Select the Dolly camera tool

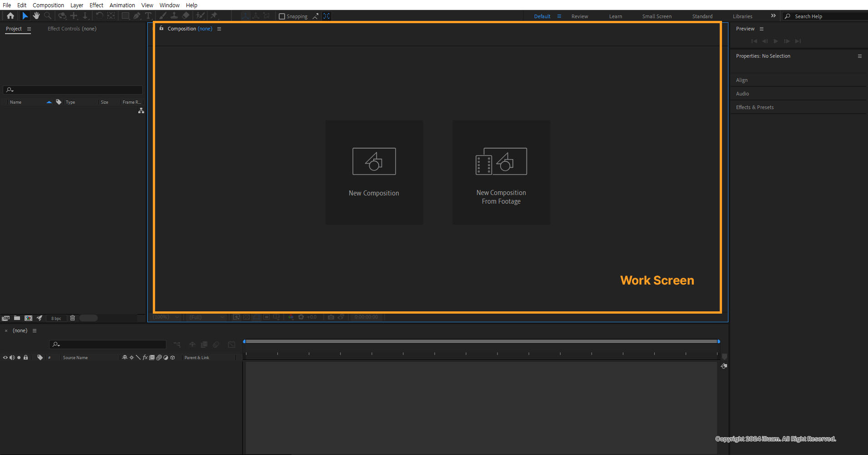pyautogui.click(x=85, y=16)
